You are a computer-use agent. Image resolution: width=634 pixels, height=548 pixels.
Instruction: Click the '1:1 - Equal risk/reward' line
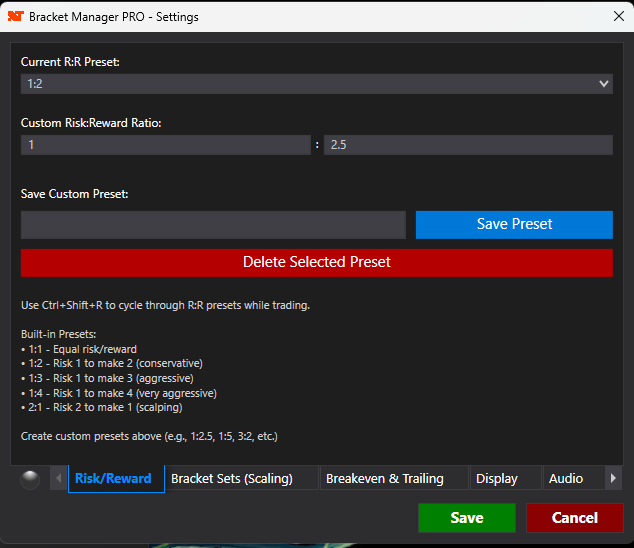[79, 349]
